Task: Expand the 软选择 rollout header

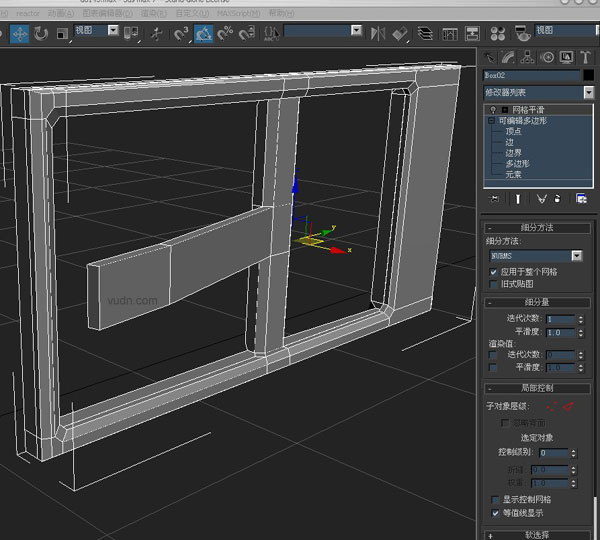Action: coord(536,534)
